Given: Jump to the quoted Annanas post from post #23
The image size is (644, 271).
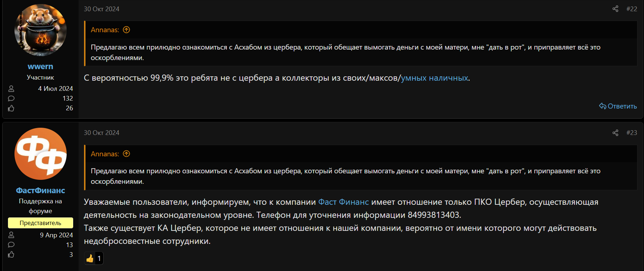Looking at the screenshot, I should [x=126, y=154].
